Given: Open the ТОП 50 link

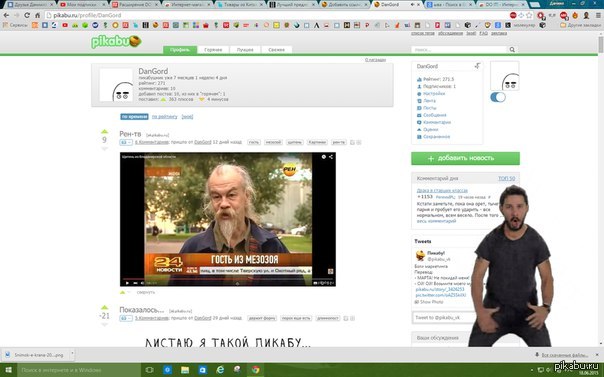Looking at the screenshot, I should tap(507, 179).
